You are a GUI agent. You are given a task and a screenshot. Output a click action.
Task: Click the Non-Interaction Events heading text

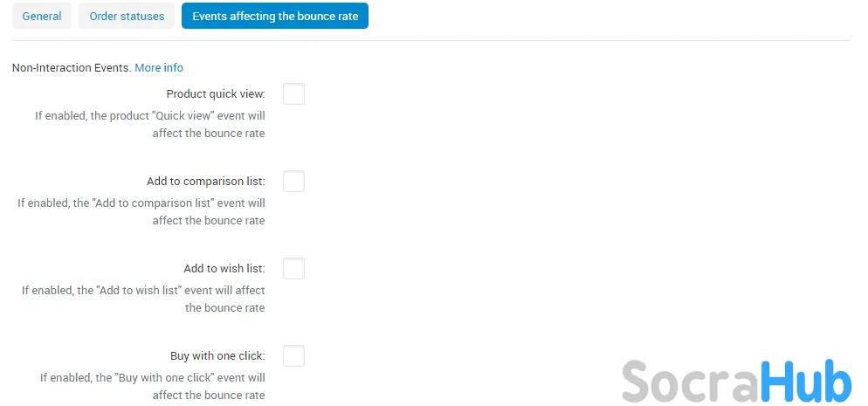[72, 67]
